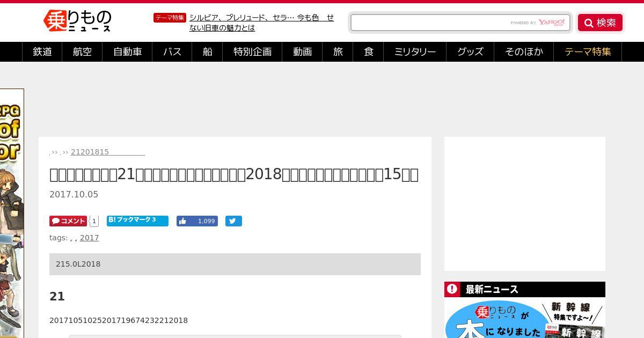Open the 特別企画 menu item

point(252,52)
